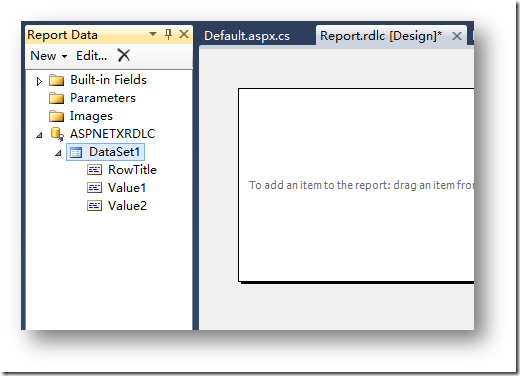The width and height of the screenshot is (520, 376).
Task: Select the Images tree item
Action: (x=91, y=116)
